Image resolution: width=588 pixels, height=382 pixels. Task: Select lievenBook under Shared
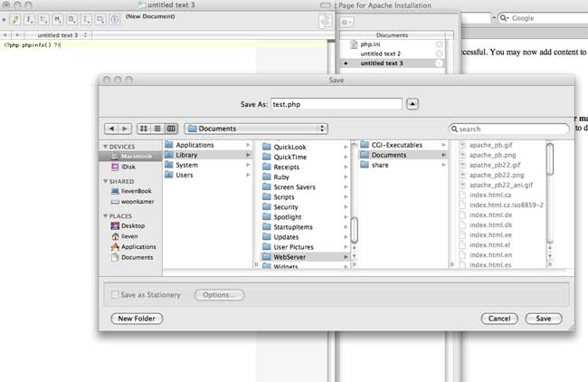(130, 191)
